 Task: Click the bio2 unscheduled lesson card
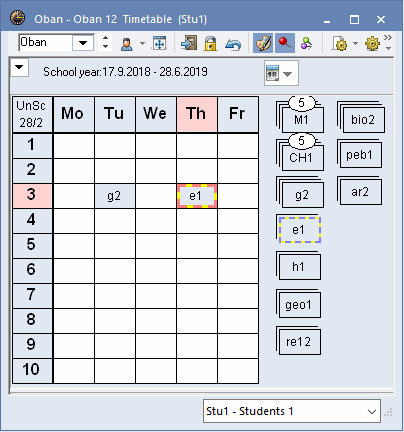pyautogui.click(x=362, y=119)
